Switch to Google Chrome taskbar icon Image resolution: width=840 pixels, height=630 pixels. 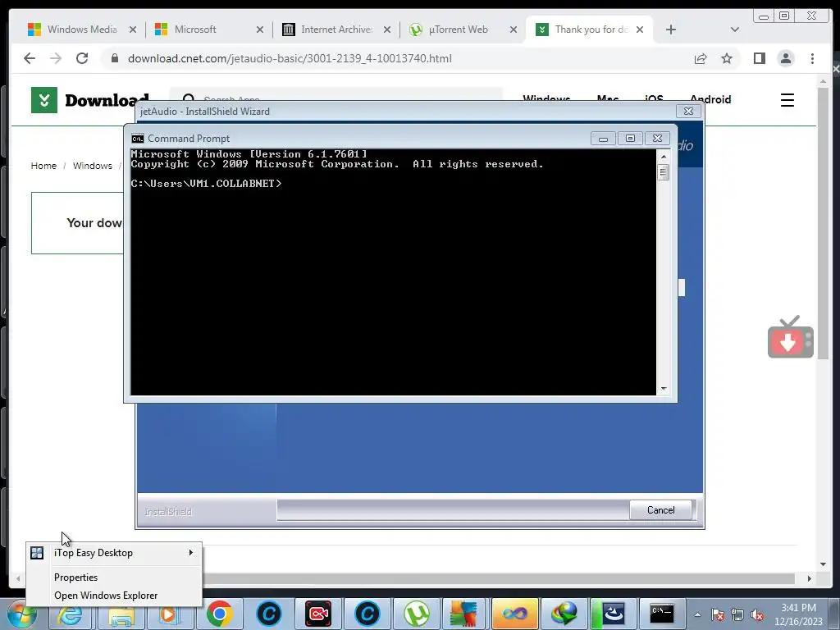point(220,614)
